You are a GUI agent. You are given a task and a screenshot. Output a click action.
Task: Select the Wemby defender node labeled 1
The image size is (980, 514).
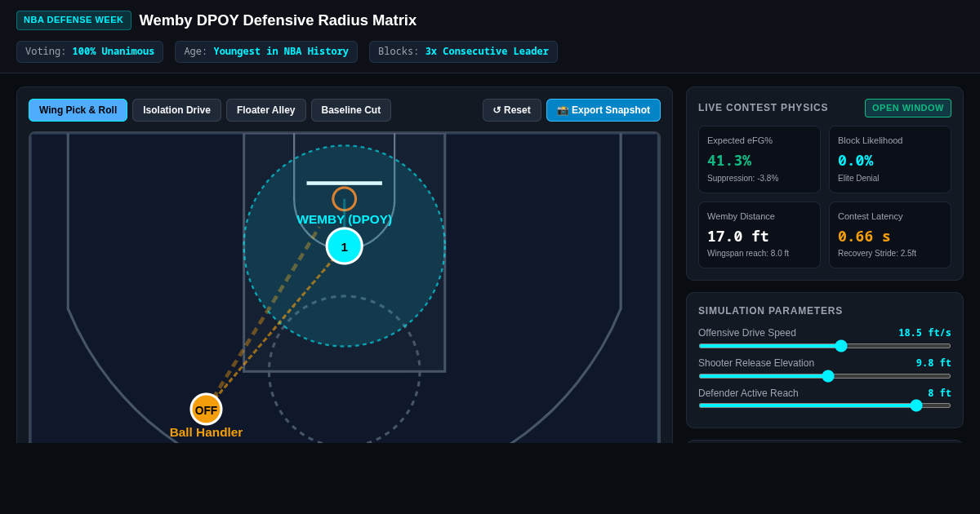(345, 246)
